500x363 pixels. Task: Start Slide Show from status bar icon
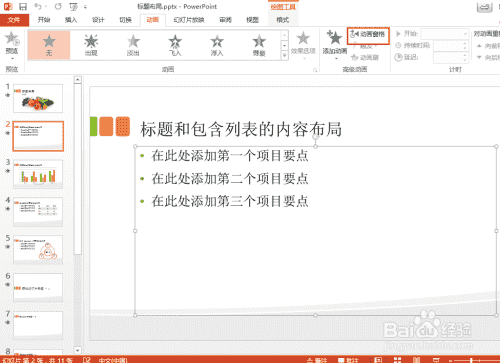(x=436, y=360)
